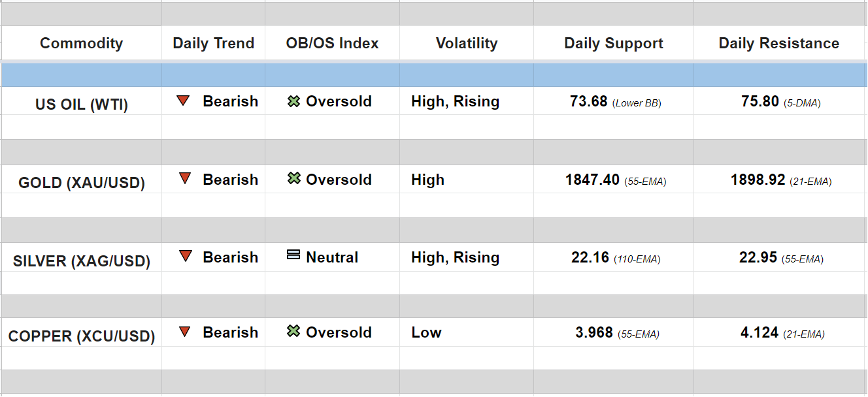Select the Daily Trend column header
The width and height of the screenshot is (868, 397).
[x=213, y=44]
